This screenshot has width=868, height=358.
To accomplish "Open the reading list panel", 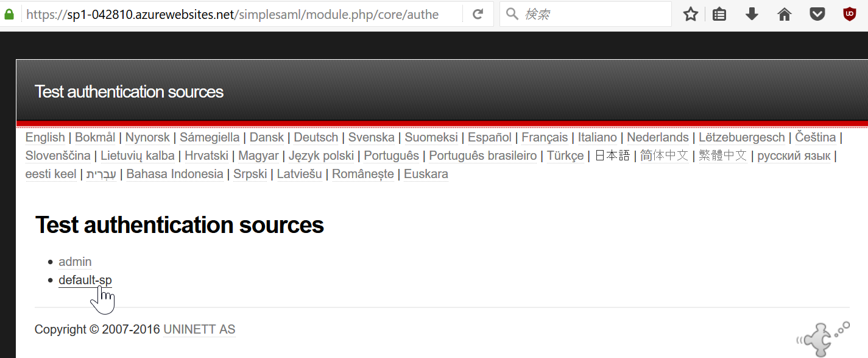I will (x=719, y=13).
